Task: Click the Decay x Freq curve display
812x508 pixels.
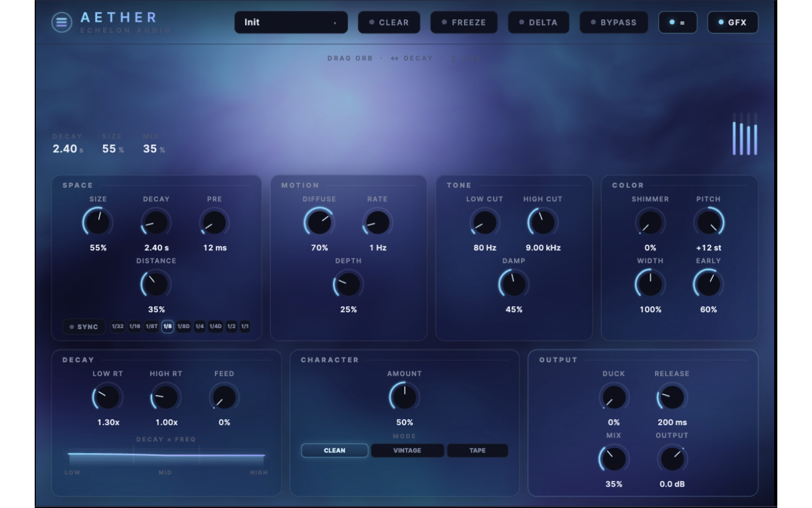Action: click(166, 456)
